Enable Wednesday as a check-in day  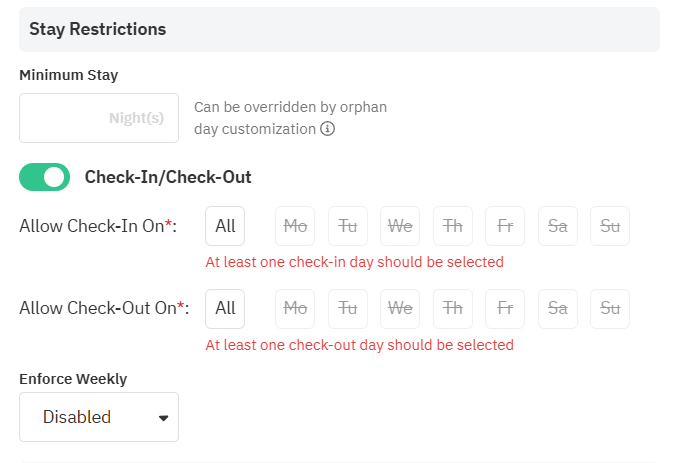pos(400,226)
